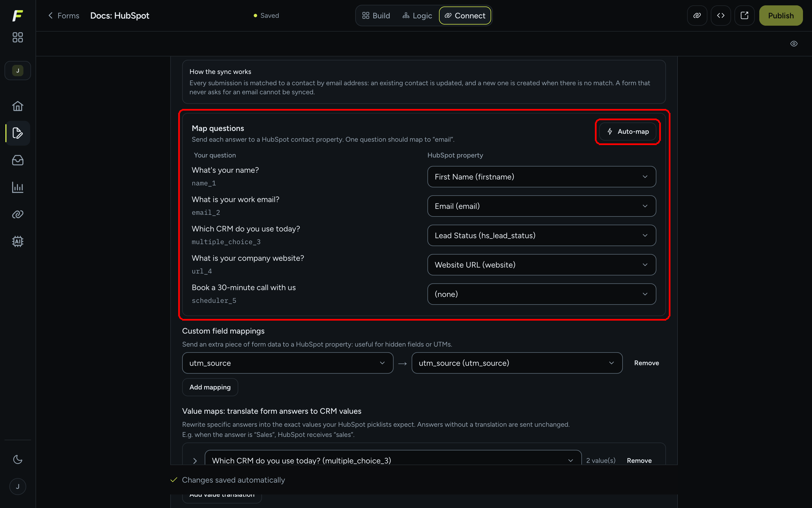Viewport: 812px width, 508px height.
Task: Open the (none) property dropdown for scheduler_5
Action: pyautogui.click(x=541, y=294)
